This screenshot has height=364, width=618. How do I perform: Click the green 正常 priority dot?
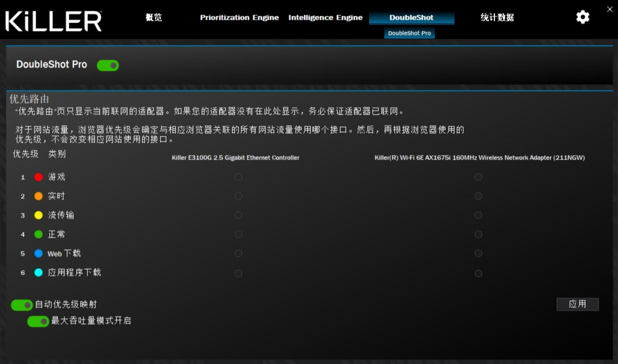39,234
